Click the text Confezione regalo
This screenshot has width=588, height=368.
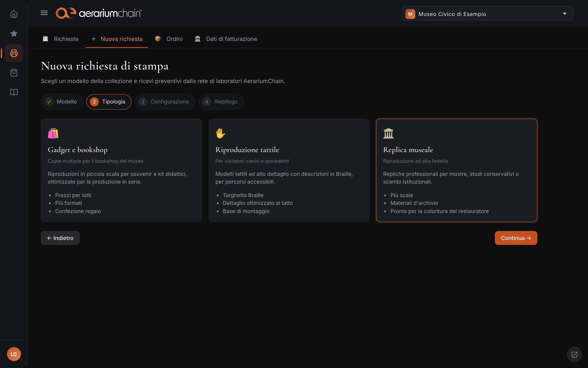[78, 211]
